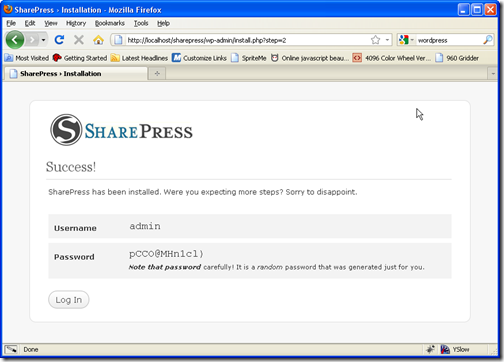
Task: Reload the page with the blue Refresh icon
Action: pyautogui.click(x=59, y=40)
